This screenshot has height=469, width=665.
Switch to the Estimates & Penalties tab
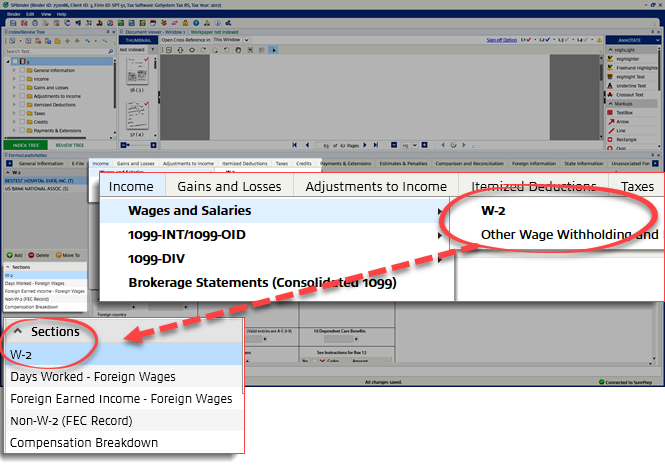pos(403,163)
